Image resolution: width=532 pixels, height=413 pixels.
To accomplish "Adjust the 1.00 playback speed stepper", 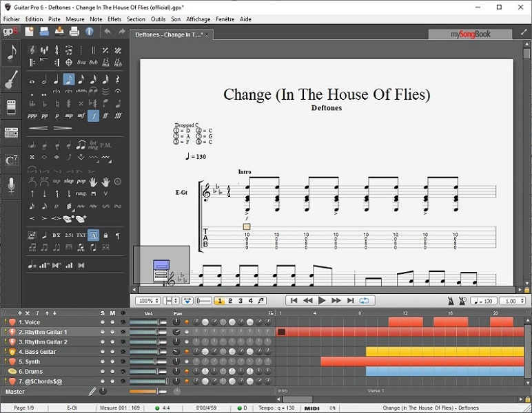I will (513, 301).
